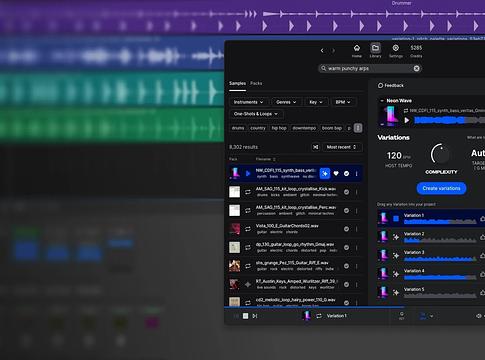Image resolution: width=485 pixels, height=360 pixels.
Task: Open the Library section
Action: coord(375,51)
